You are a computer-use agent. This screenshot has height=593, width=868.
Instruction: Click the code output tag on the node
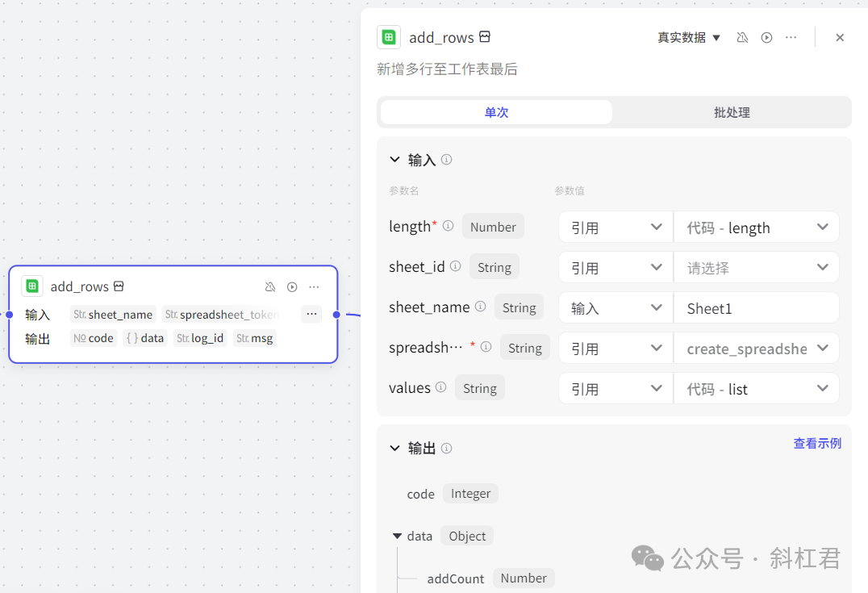(x=94, y=338)
